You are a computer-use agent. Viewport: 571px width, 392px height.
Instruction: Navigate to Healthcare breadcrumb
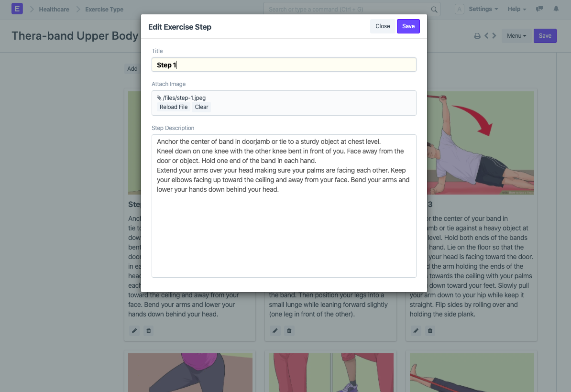click(54, 9)
